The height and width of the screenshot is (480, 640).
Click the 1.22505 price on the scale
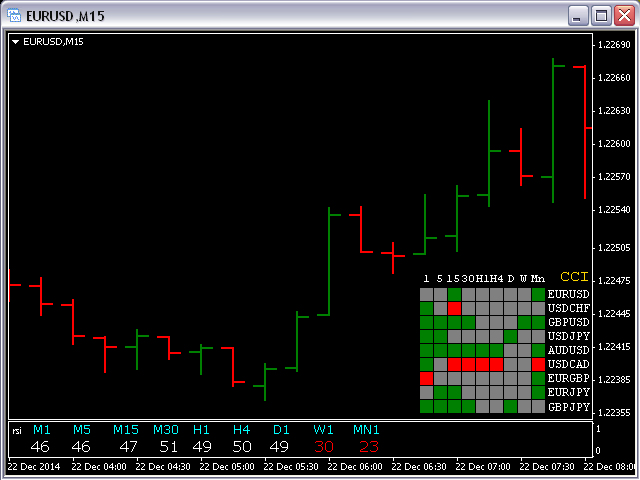click(x=614, y=248)
